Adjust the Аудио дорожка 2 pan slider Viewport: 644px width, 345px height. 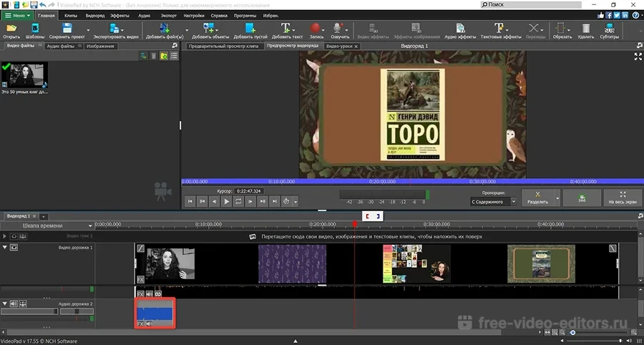[77, 312]
